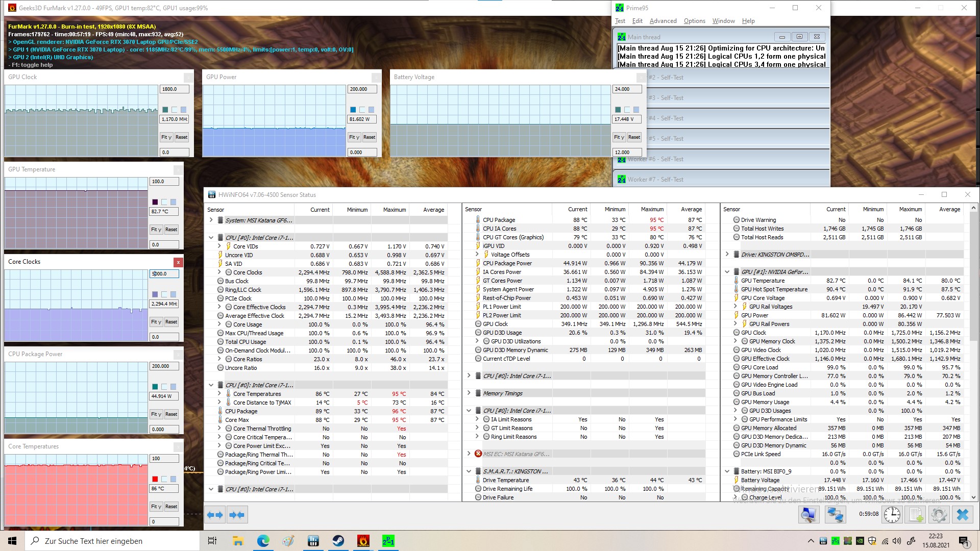Open HWiNFO sensor settings gear icon
This screenshot has width=980, height=551.
click(x=939, y=514)
